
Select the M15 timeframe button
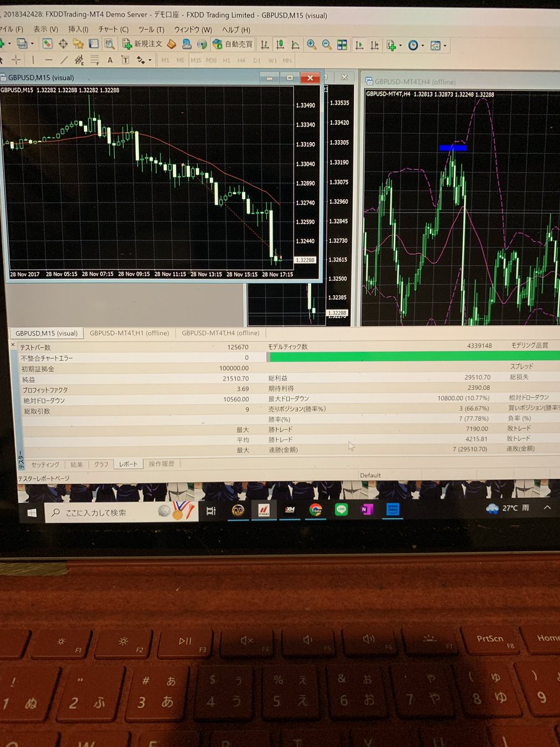pyautogui.click(x=196, y=60)
